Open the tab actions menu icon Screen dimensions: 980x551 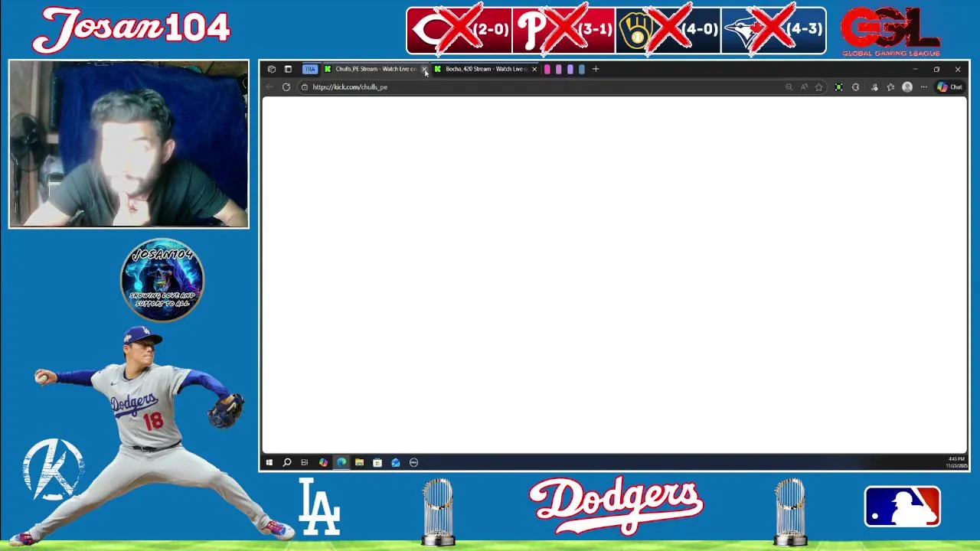tap(288, 69)
